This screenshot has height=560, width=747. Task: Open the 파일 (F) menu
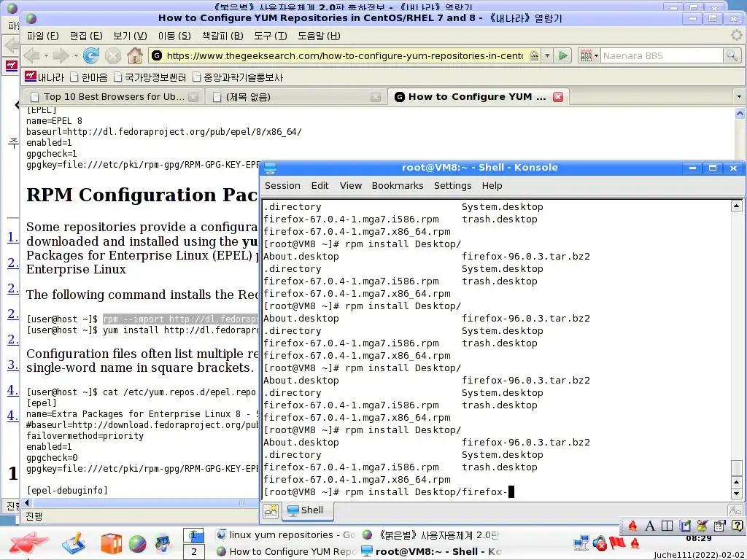pyautogui.click(x=42, y=36)
